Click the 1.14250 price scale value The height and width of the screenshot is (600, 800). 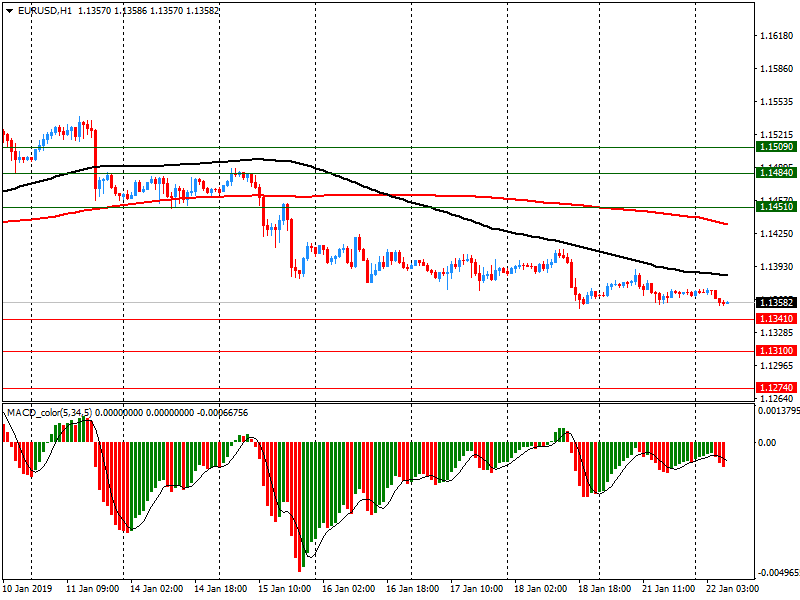point(777,234)
